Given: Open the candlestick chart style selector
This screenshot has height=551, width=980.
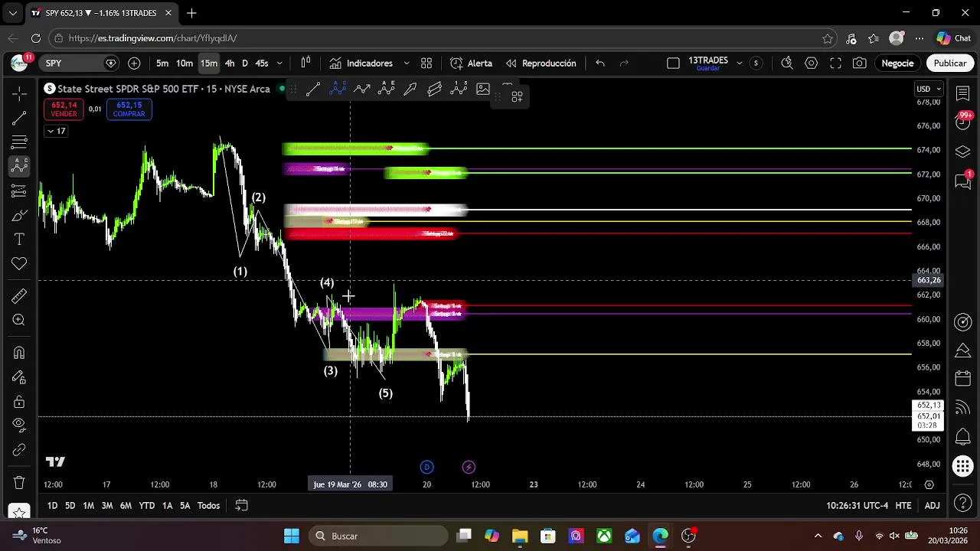Looking at the screenshot, I should [x=305, y=64].
